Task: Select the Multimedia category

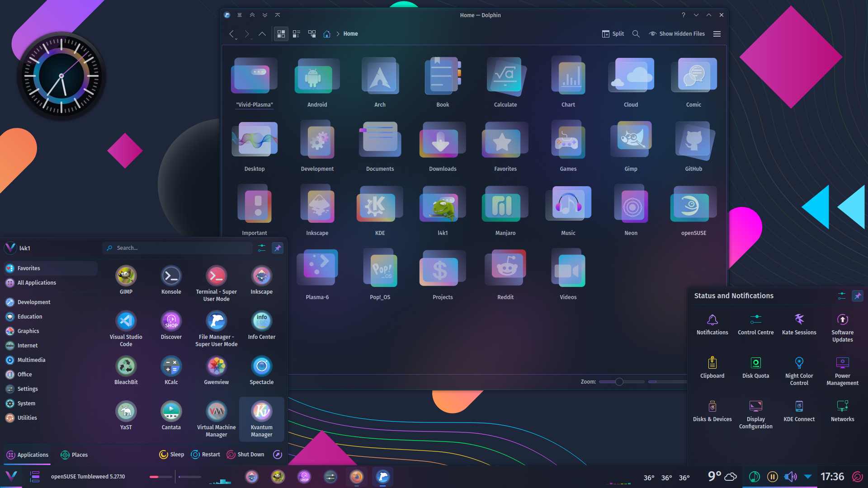Action: pyautogui.click(x=51, y=360)
